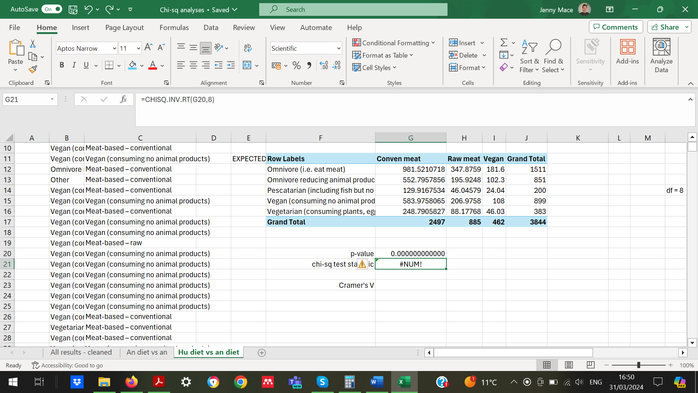Click the Undo arrow icon
Screen dimensions: 698x393
pyautogui.click(x=88, y=9)
